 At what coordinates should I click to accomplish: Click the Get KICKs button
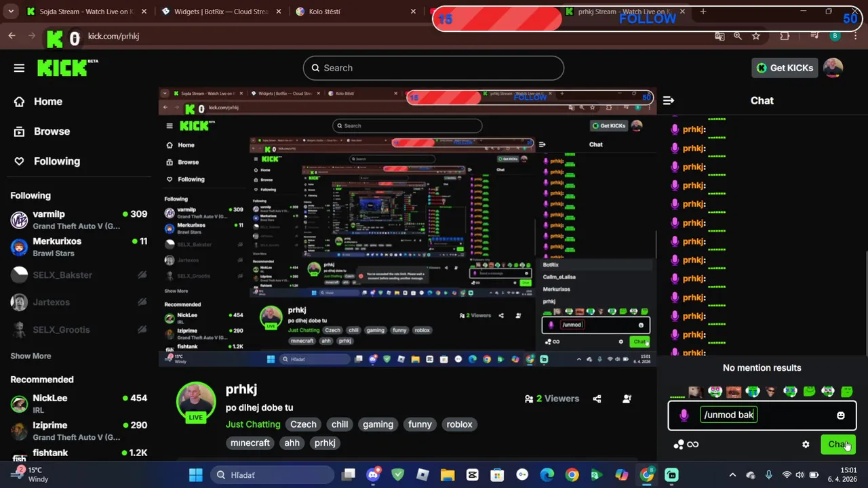[x=784, y=68]
